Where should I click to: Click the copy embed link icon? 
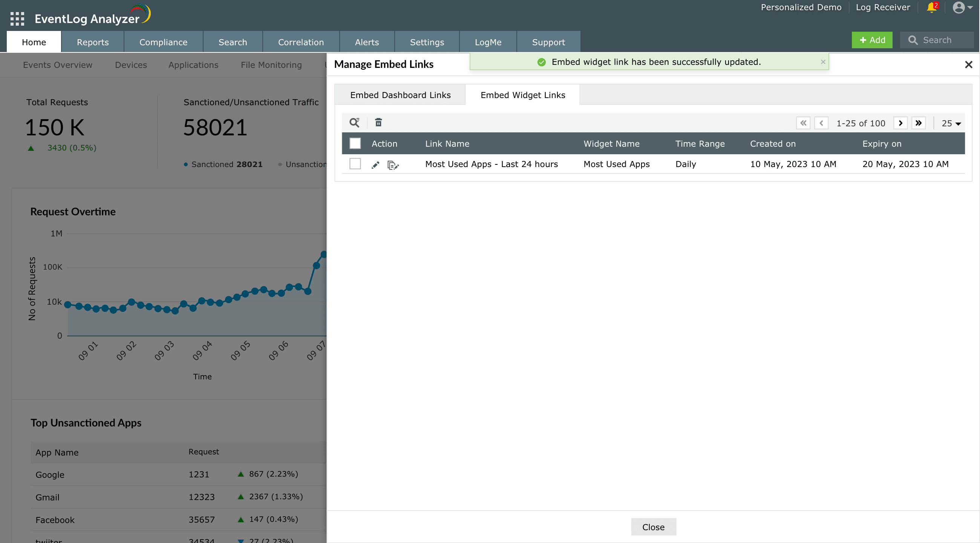[393, 165]
